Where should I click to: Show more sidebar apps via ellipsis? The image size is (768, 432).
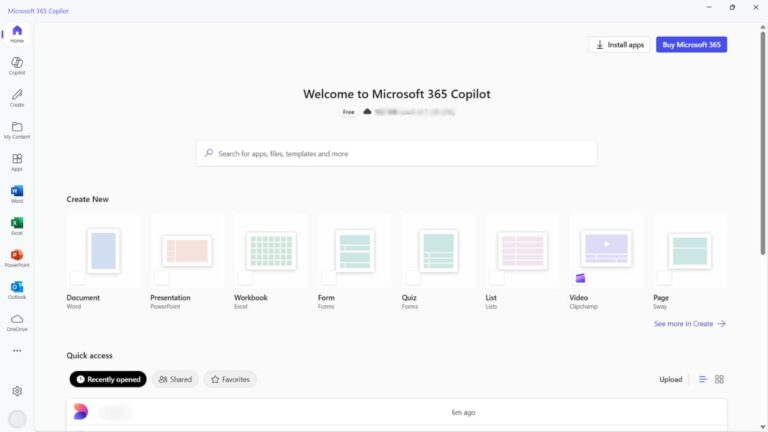[17, 351]
